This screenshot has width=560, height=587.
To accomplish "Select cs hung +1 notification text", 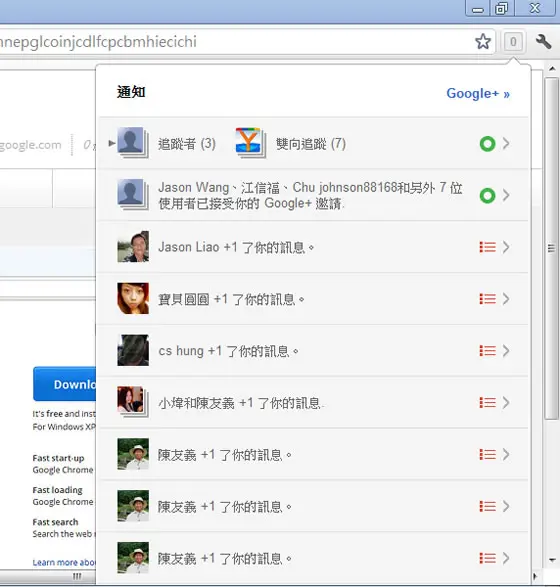I will coord(228,351).
